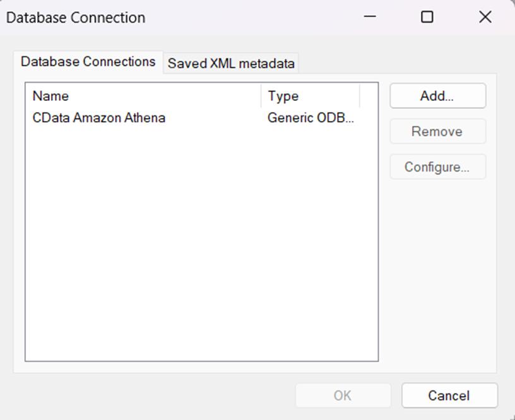Viewport: 515px width, 420px height.
Task: Maximize the Database Connection window
Action: click(427, 17)
